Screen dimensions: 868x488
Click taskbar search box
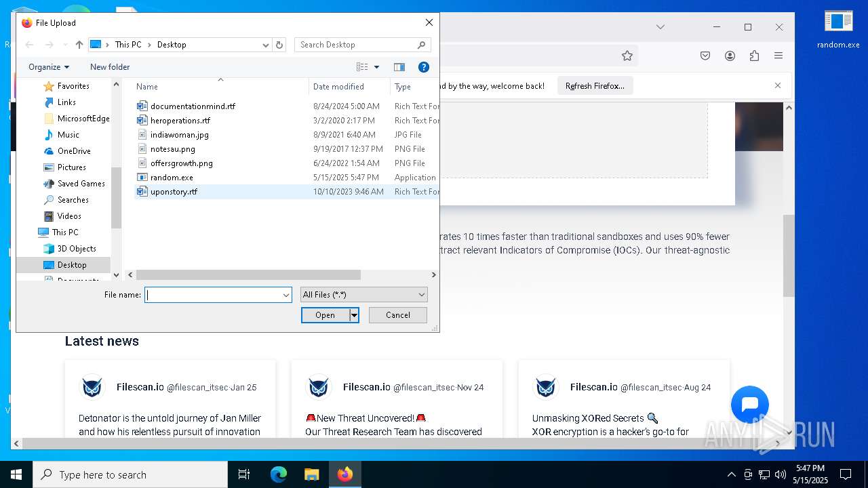(x=130, y=474)
